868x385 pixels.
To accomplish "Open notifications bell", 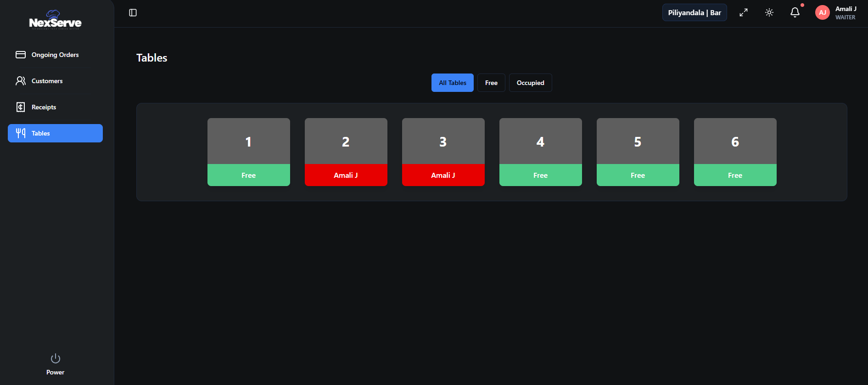I will point(795,13).
